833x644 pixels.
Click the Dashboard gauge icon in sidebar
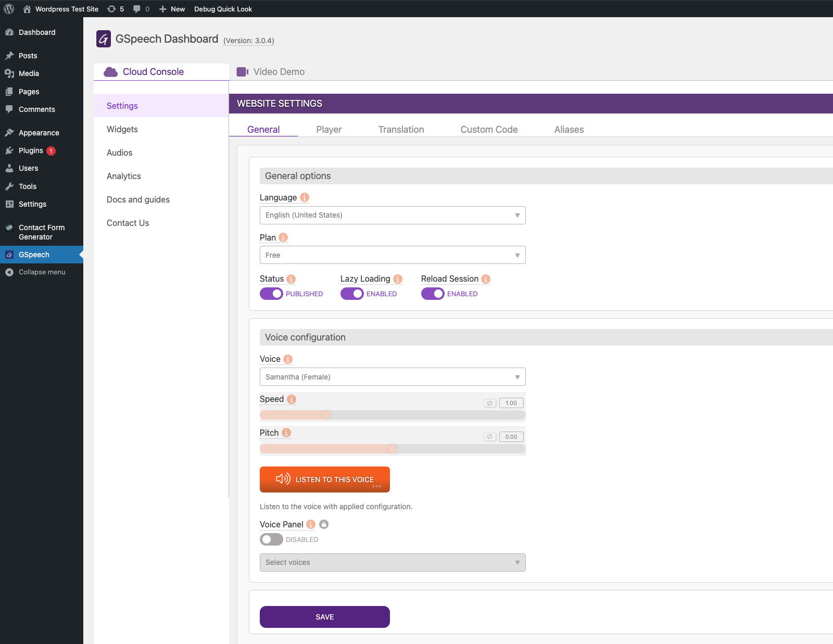[9, 32]
